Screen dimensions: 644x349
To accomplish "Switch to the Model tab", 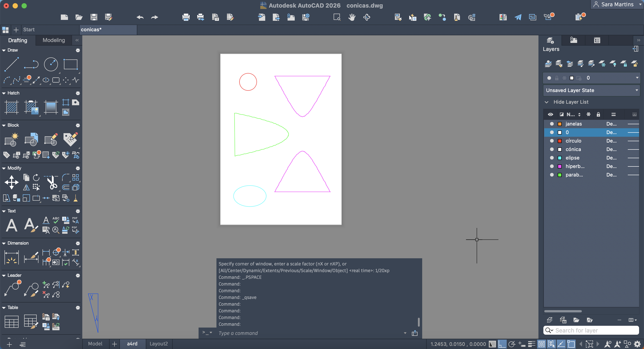I will pyautogui.click(x=95, y=344).
